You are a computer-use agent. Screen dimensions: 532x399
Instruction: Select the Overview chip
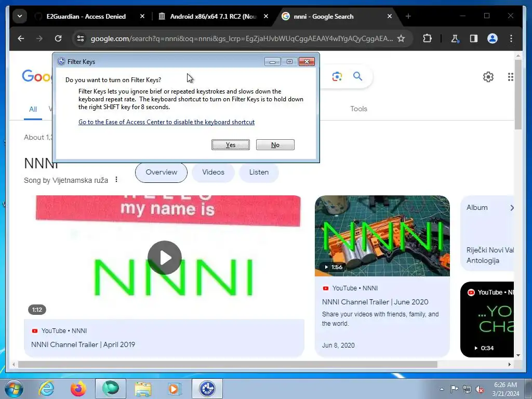(x=161, y=172)
